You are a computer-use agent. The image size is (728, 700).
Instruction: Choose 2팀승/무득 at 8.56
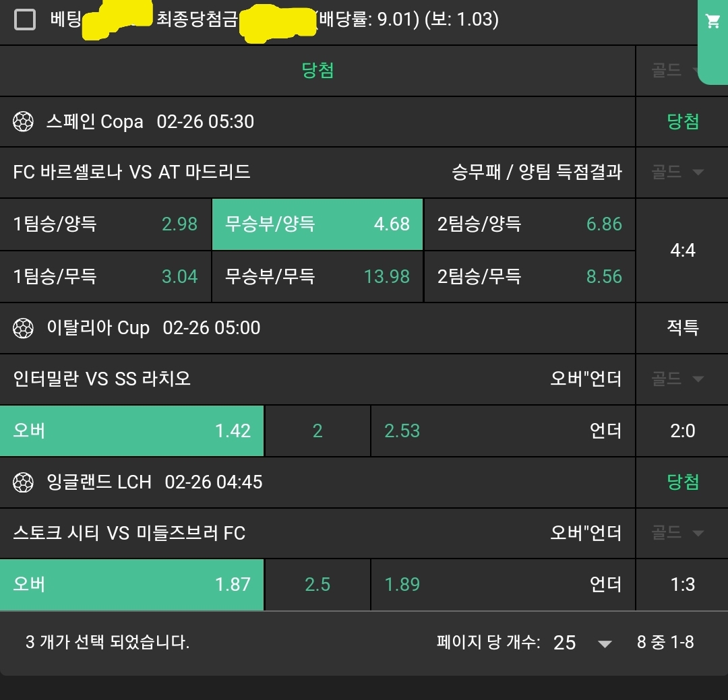click(x=529, y=276)
